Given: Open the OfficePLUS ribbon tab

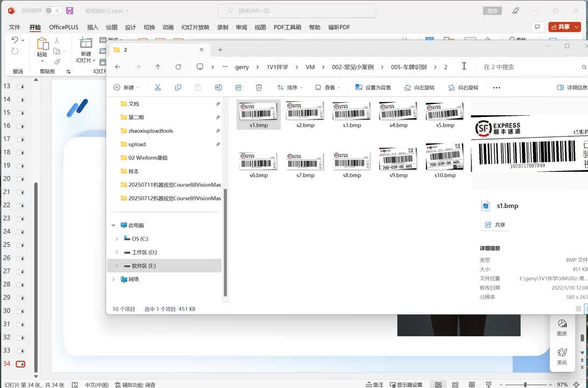Looking at the screenshot, I should (64, 27).
